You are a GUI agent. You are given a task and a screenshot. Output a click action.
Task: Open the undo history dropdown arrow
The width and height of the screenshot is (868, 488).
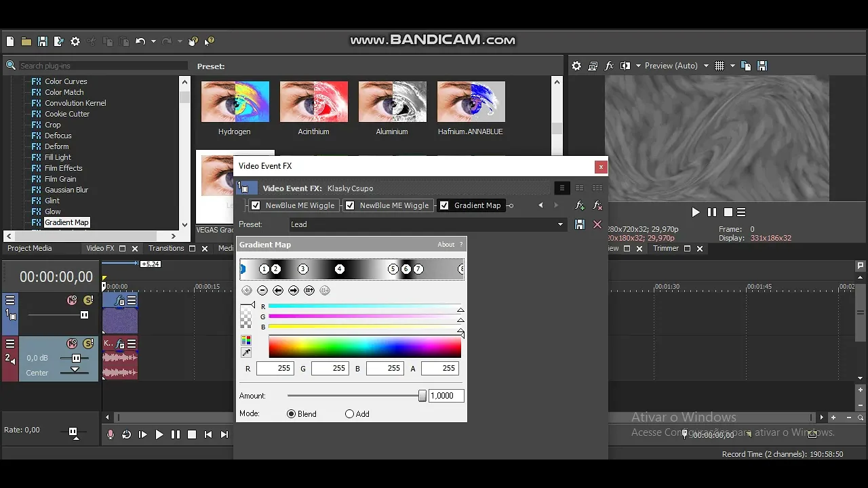(153, 41)
